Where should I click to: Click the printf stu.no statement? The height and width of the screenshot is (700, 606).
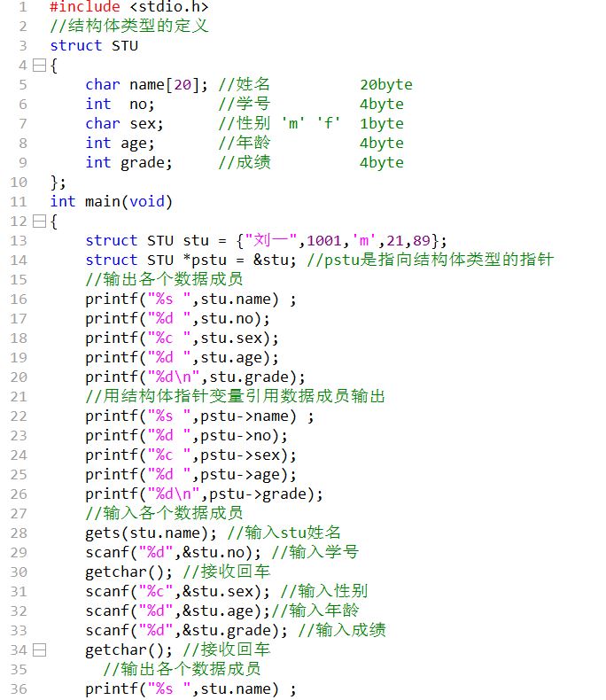(x=177, y=319)
